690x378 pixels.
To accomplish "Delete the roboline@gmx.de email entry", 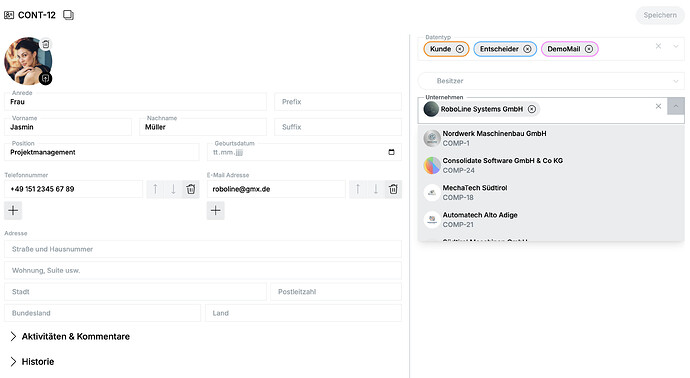I will [393, 189].
